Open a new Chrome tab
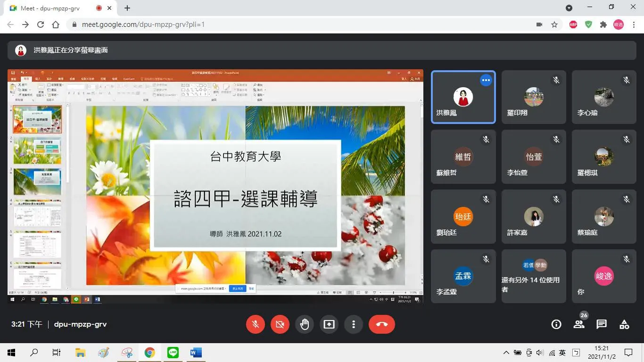Viewport: 644px width, 362px height. tap(127, 8)
